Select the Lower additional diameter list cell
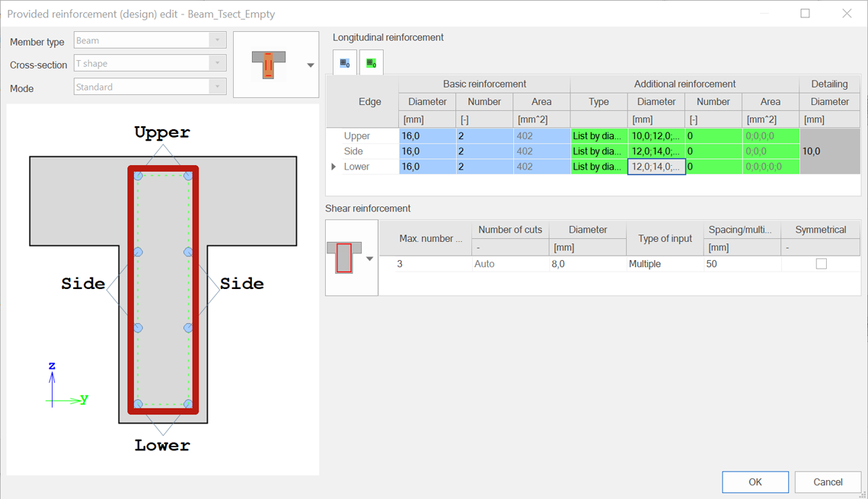The width and height of the screenshot is (868, 499). coord(656,167)
